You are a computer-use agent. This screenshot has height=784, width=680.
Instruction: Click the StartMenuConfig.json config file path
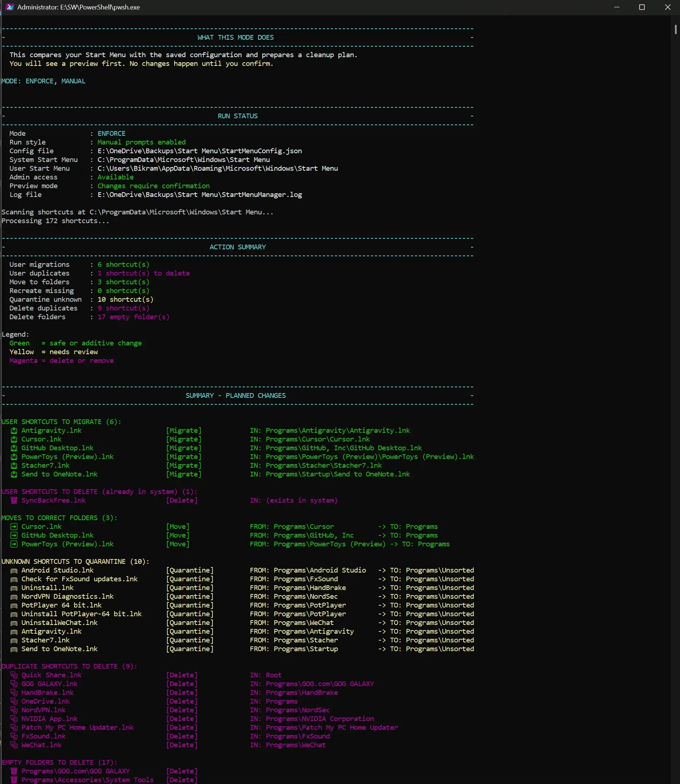coord(199,151)
